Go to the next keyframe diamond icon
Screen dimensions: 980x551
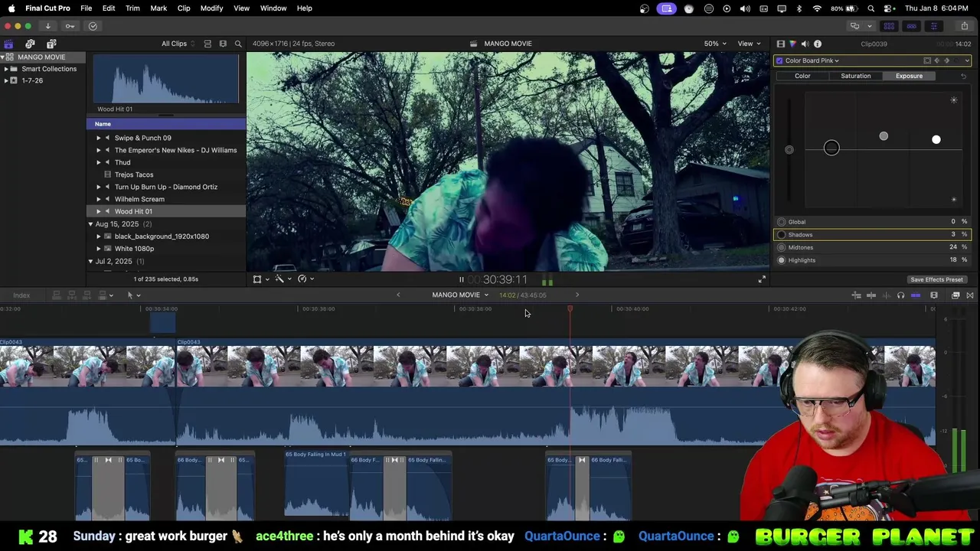[x=946, y=60]
